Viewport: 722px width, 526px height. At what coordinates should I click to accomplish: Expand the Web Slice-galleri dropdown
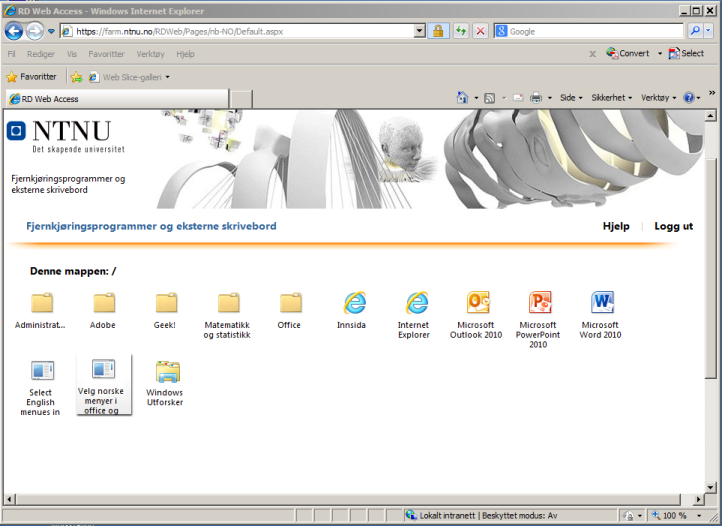168,77
